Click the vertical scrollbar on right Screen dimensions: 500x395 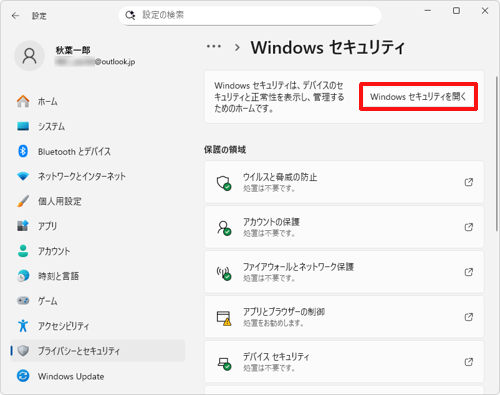[497, 153]
